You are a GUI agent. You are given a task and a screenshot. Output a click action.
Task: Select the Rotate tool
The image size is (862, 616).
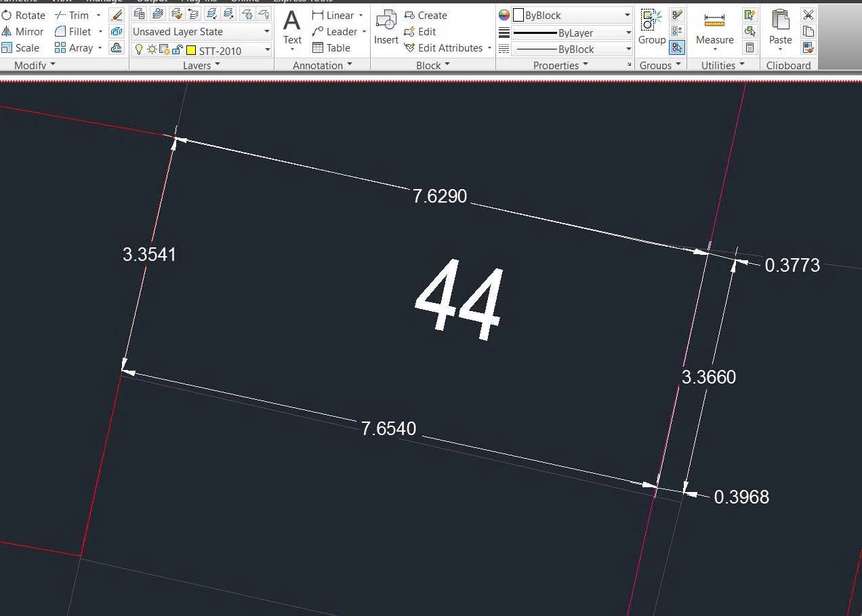[23, 15]
